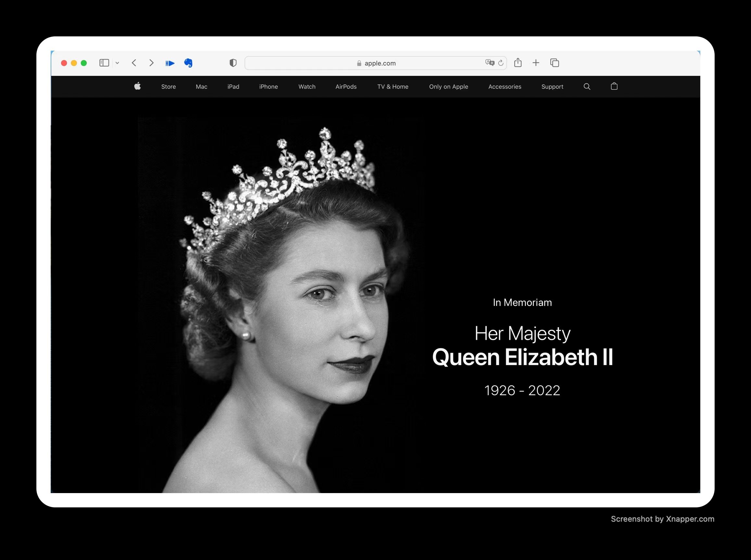The image size is (751, 560).
Task: Click the Evernote elephant extension icon
Action: coord(188,63)
